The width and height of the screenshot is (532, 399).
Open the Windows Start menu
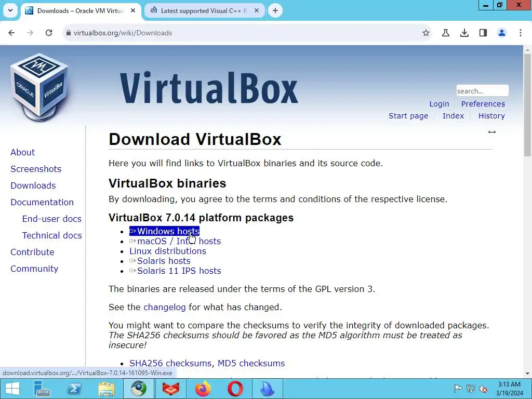(x=12, y=389)
